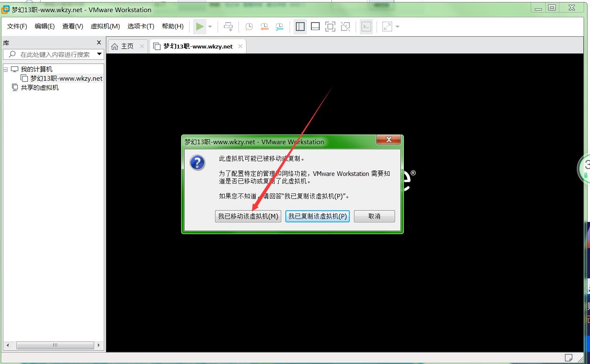Click the green power on play button
Screen dimensions: 590x364
[x=200, y=27]
